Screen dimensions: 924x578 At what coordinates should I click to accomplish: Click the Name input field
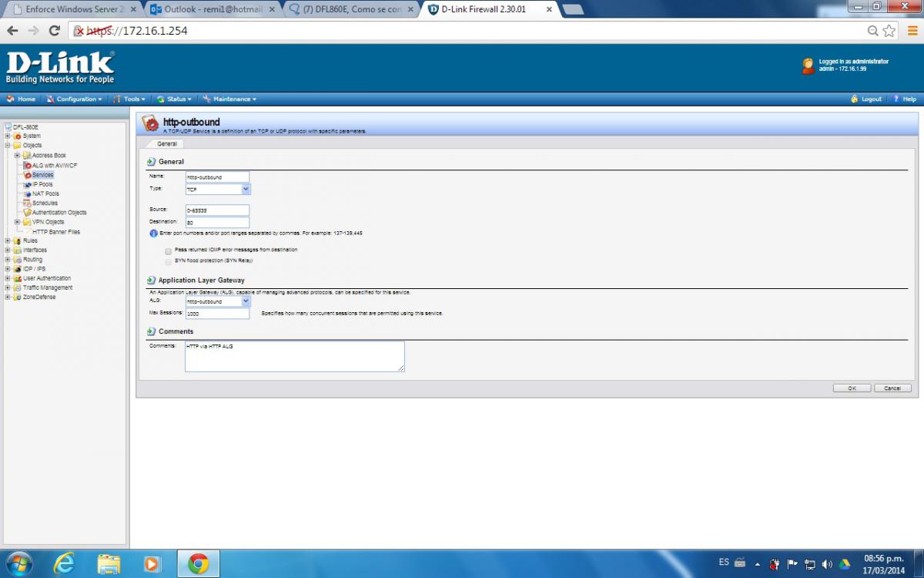217,177
